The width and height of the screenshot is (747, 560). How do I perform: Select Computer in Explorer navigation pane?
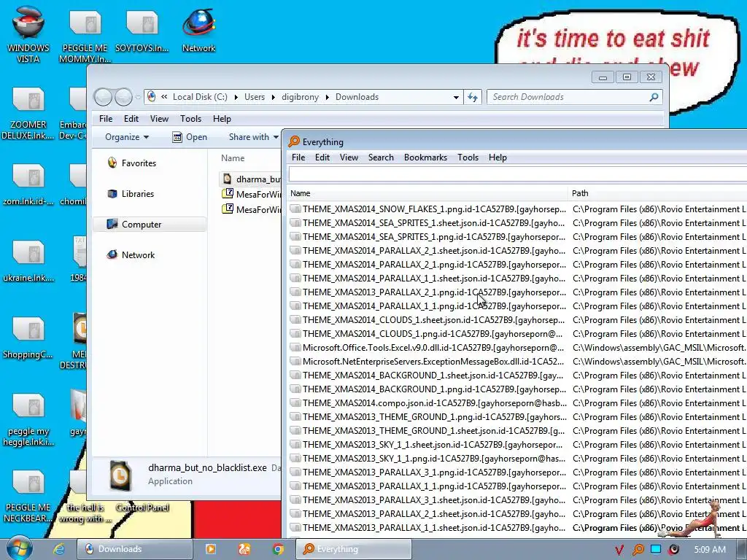tap(150, 225)
